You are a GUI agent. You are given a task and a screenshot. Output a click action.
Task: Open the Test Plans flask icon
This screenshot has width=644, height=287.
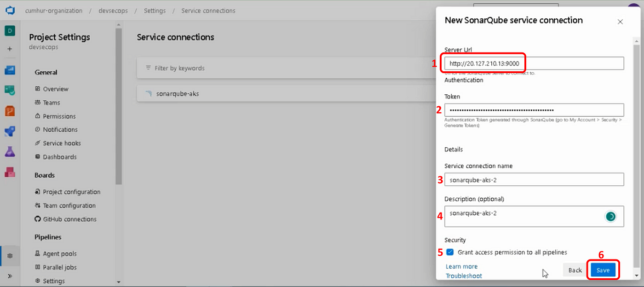point(10,151)
